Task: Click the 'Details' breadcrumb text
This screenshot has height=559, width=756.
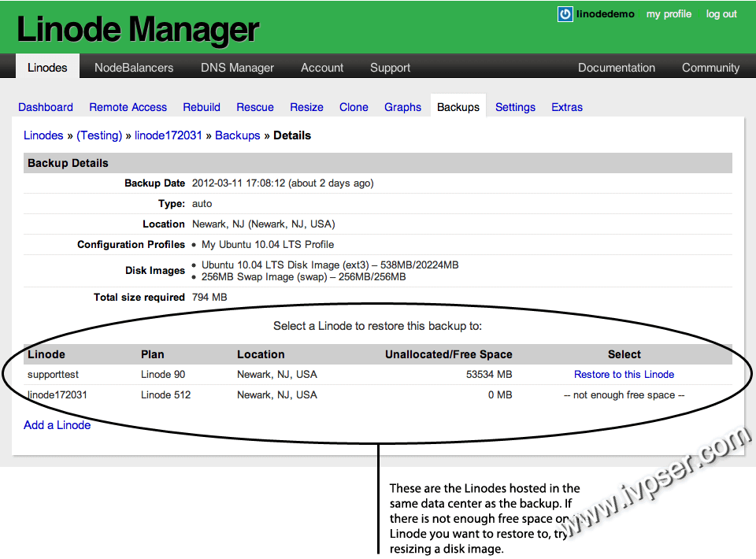Action: pos(292,135)
